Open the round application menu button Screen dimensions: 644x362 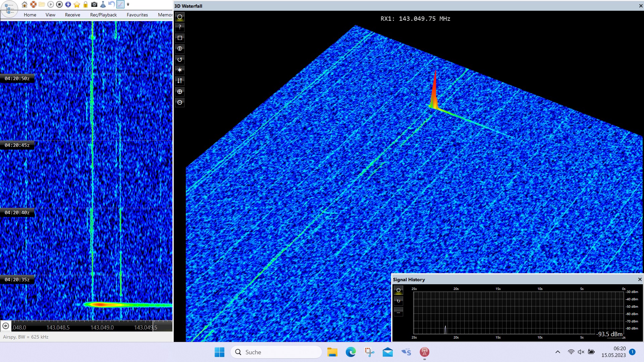pos(9,9)
